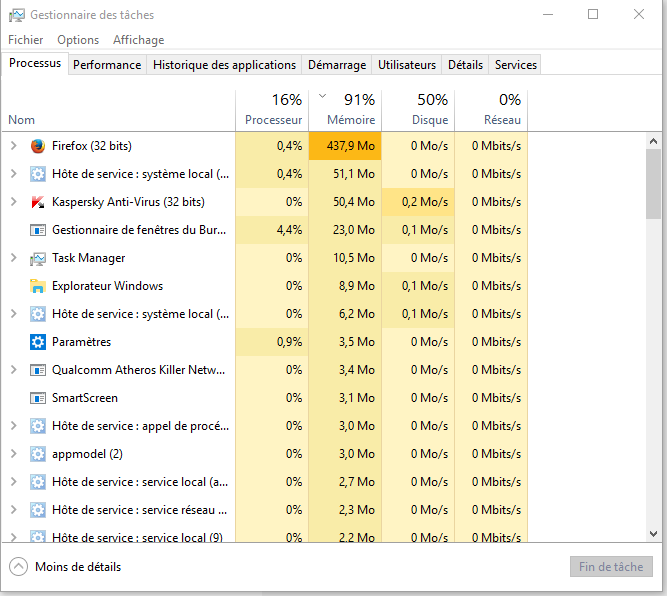Image resolution: width=667 pixels, height=596 pixels.
Task: Select the Paramètres gear icon
Action: point(38,342)
